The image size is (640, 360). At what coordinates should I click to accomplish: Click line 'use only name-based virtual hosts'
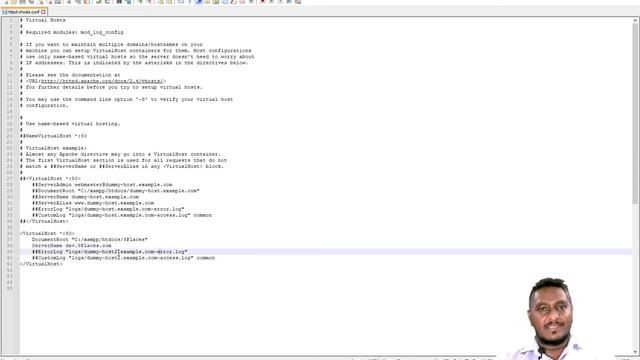(137, 57)
